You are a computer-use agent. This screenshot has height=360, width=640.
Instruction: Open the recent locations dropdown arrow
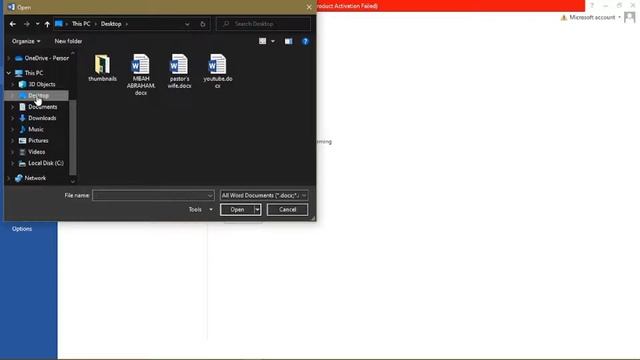pyautogui.click(x=38, y=24)
